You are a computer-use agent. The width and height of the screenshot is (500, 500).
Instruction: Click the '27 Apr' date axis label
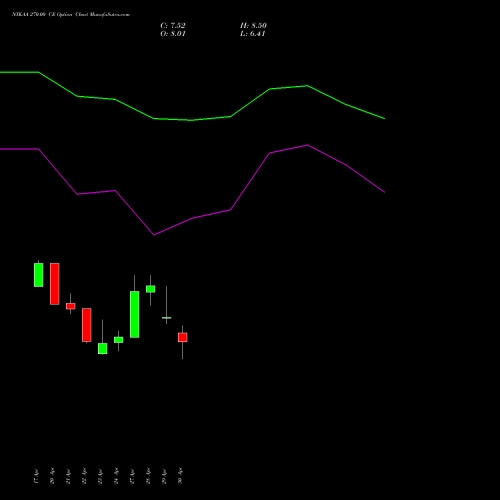click(x=132, y=476)
